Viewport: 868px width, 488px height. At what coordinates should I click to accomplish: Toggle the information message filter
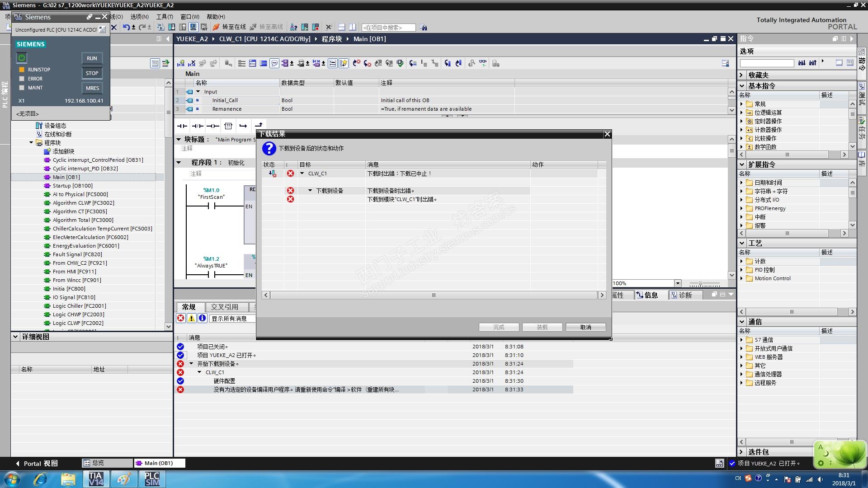pos(202,318)
